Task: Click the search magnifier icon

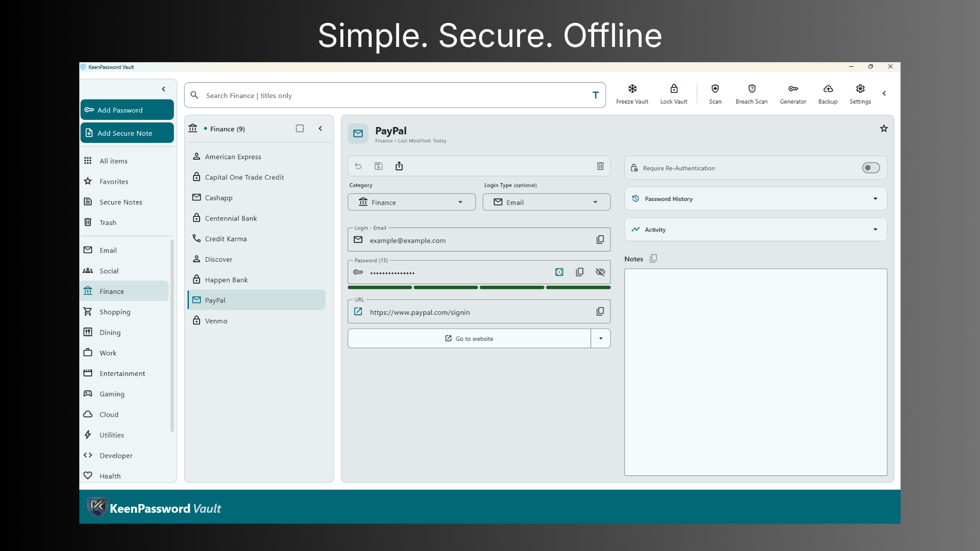Action: click(x=194, y=95)
